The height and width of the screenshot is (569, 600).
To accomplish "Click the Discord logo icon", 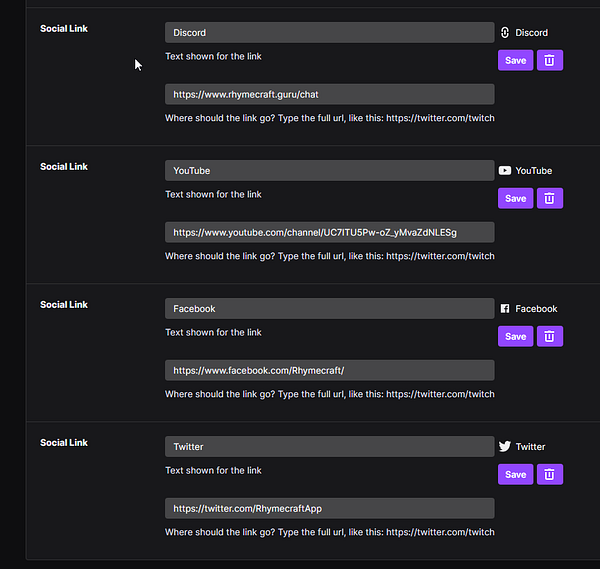I will (x=505, y=33).
